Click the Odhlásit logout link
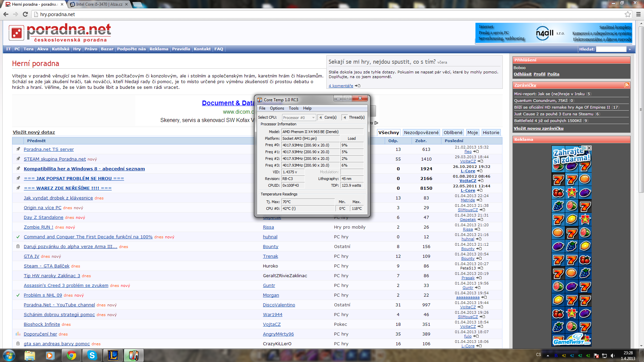 523,74
